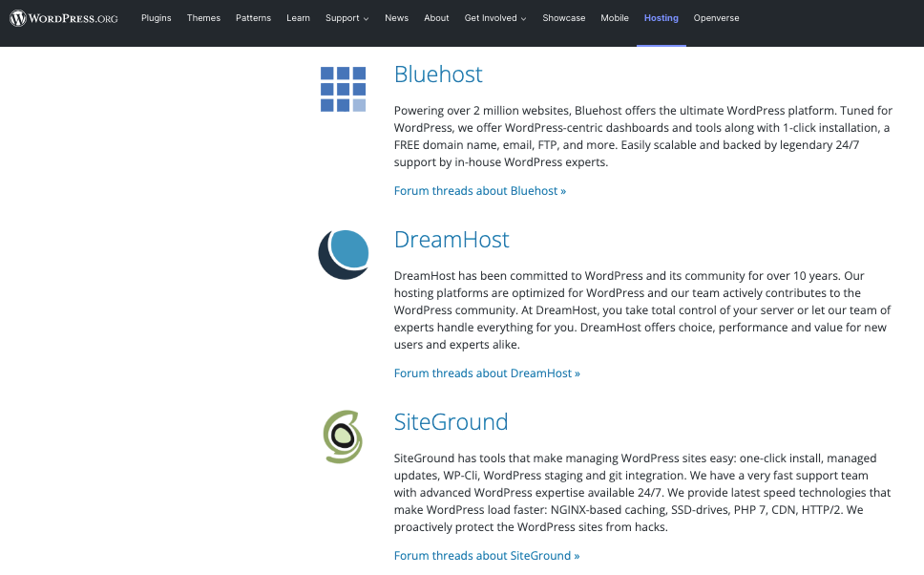Select the active Hosting tab
Viewport: 924px width, 575px height.
pos(661,18)
